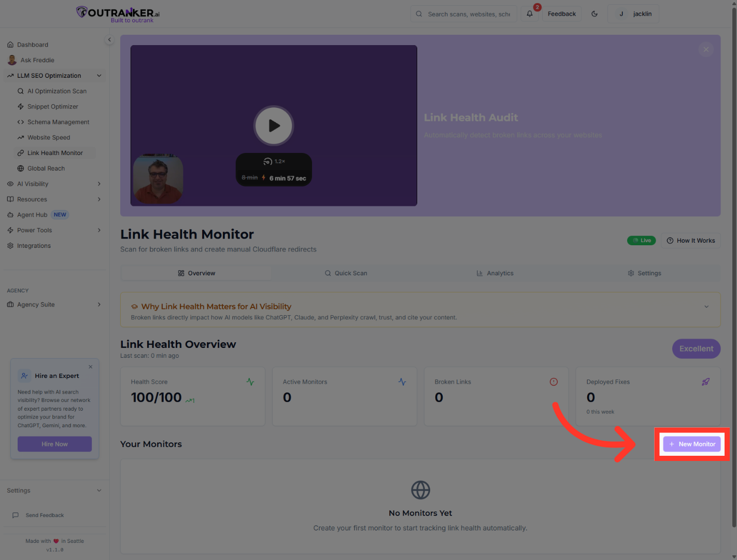Play the Link Health Audit video

point(274,125)
